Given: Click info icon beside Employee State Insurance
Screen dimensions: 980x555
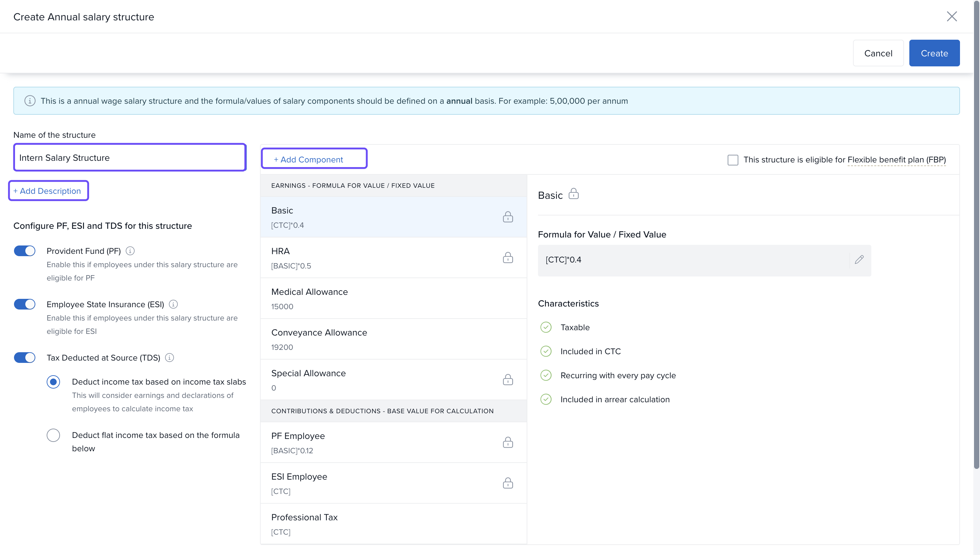Looking at the screenshot, I should (x=173, y=304).
